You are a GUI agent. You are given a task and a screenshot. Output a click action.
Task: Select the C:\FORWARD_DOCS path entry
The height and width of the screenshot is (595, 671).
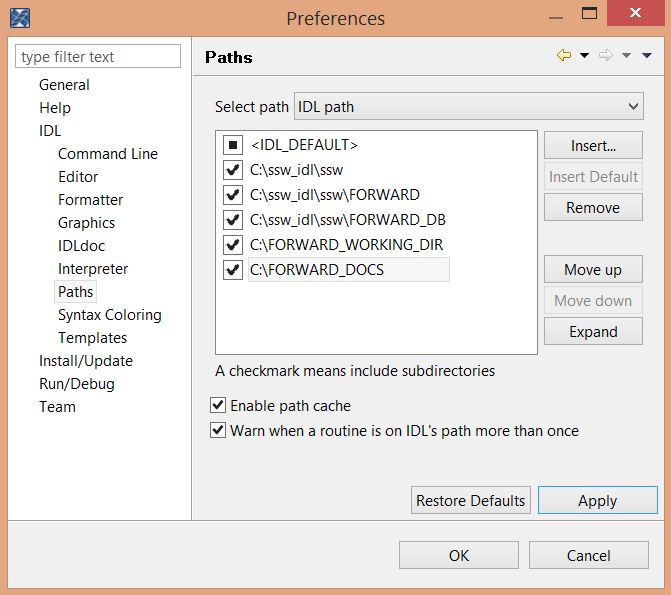coord(318,270)
